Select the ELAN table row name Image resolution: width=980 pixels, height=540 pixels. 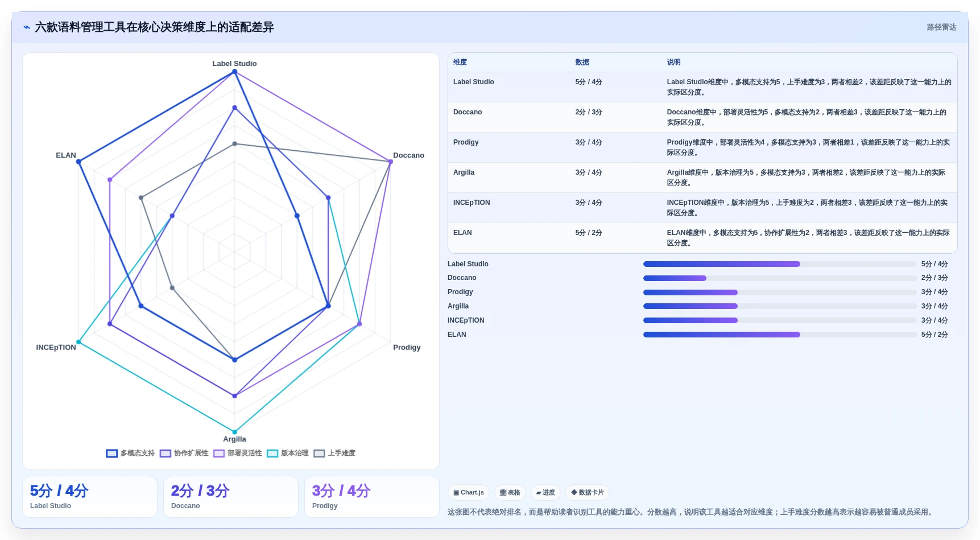pos(462,233)
